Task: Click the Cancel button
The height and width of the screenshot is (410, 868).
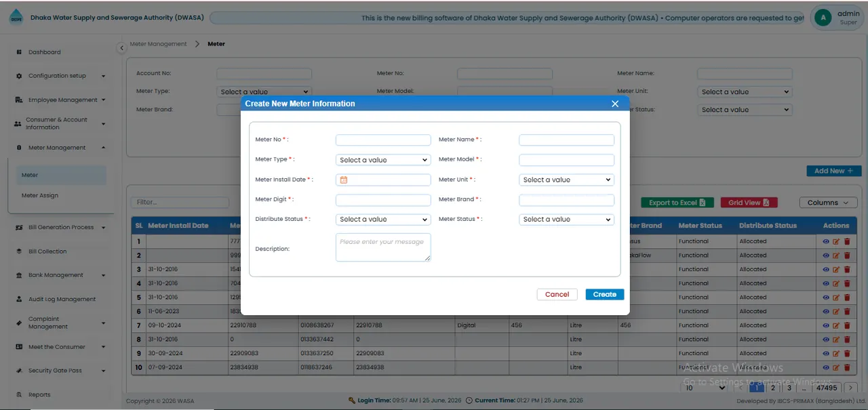Action: pos(557,294)
